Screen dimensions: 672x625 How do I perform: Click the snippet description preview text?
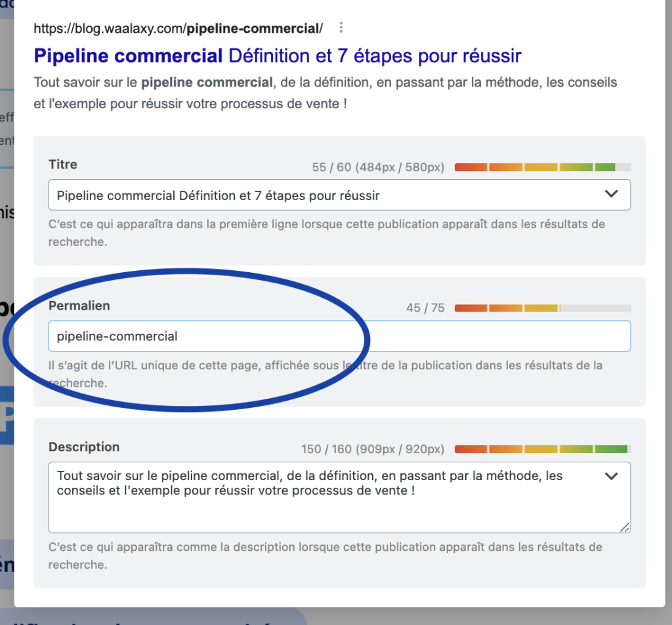325,93
